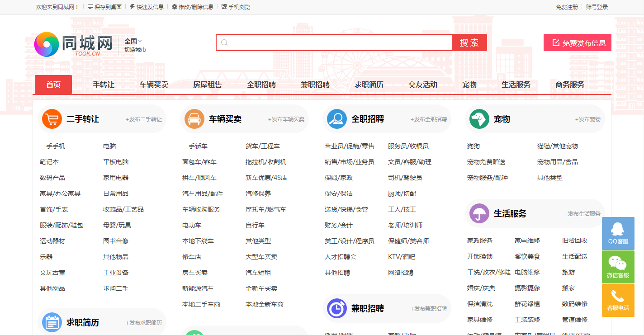
Task: Open the 求职简历 navigation tab
Action: tap(369, 85)
